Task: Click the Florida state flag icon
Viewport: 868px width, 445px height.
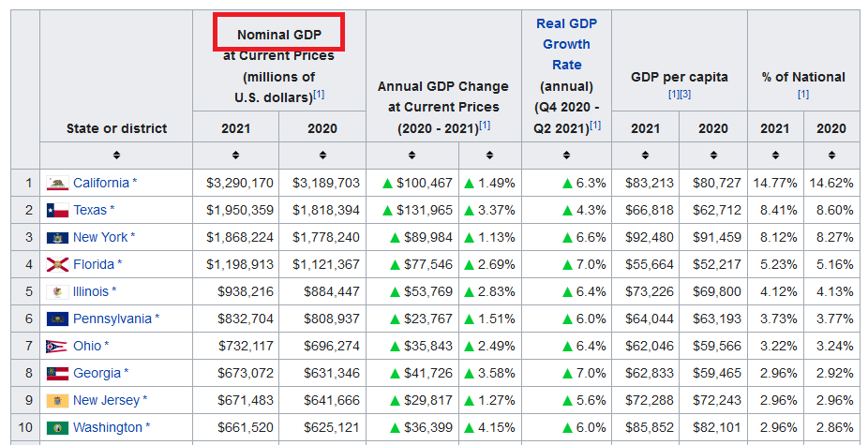Action: 57,264
